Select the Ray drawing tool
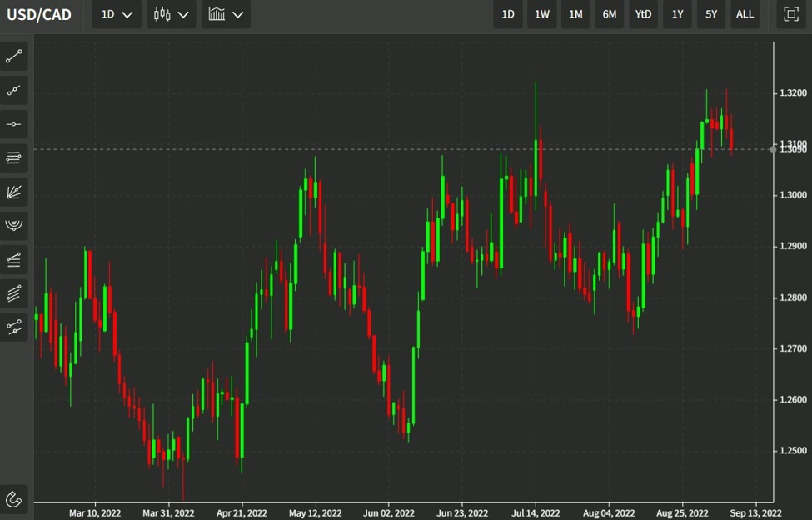The image size is (812, 520). (x=13, y=90)
